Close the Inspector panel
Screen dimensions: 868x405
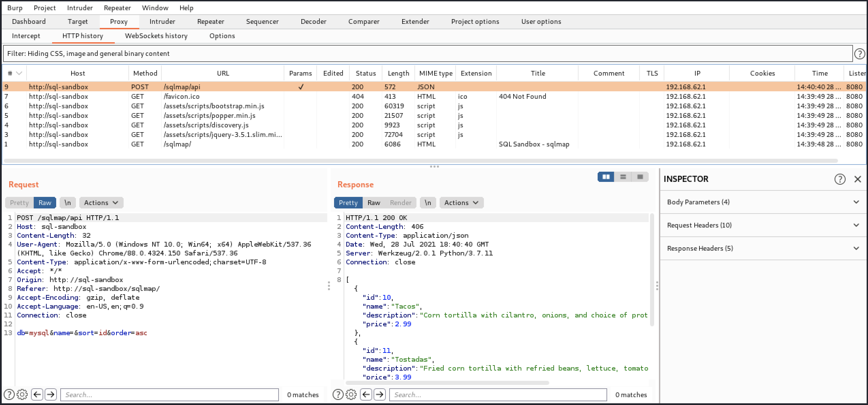pyautogui.click(x=857, y=179)
